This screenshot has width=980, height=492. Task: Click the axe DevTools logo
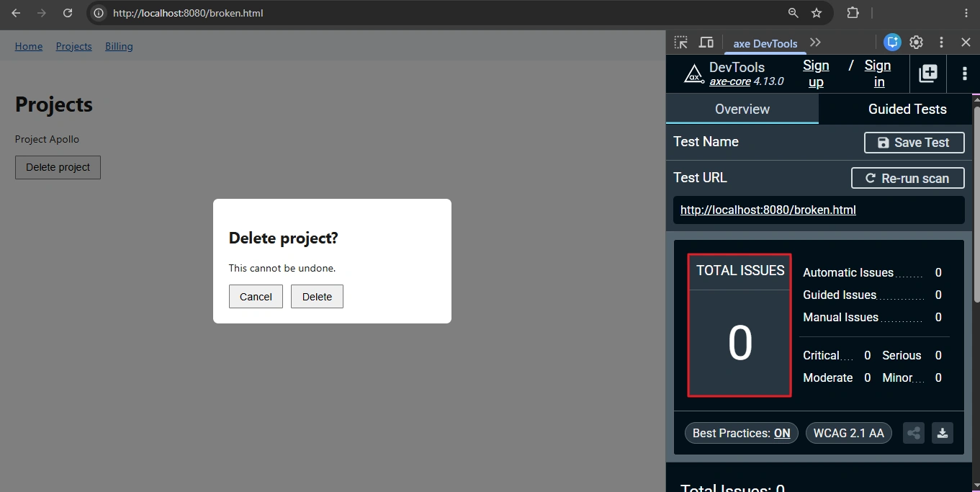[x=693, y=73]
